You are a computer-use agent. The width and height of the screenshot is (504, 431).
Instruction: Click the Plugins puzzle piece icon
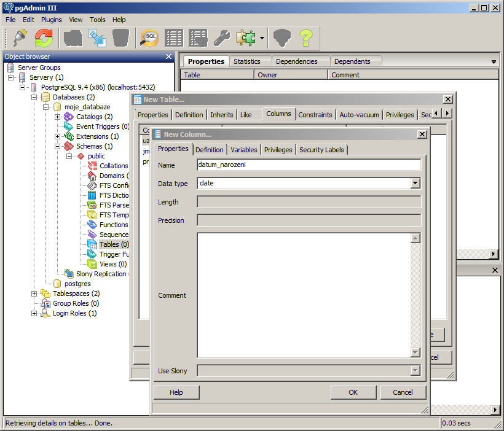pos(246,38)
